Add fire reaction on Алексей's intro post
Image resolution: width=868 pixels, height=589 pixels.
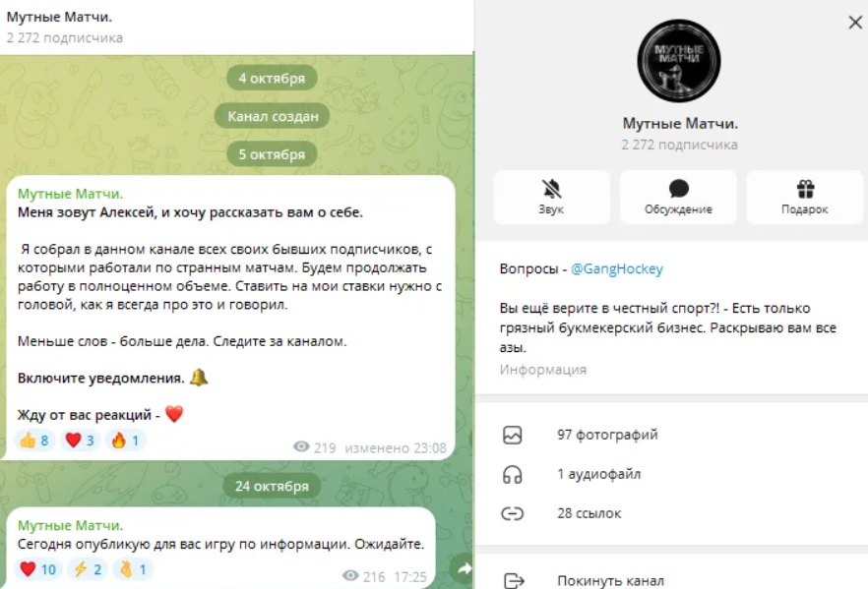(x=125, y=441)
